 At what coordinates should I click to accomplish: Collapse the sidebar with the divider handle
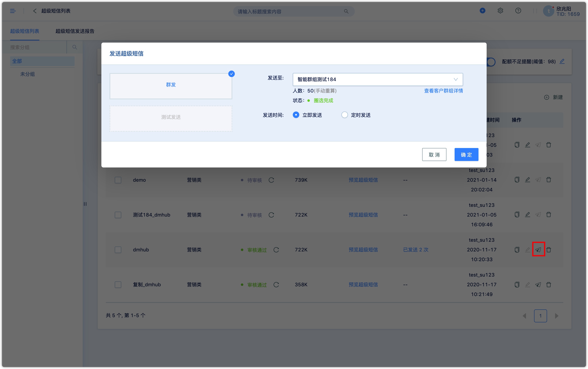coord(85,204)
